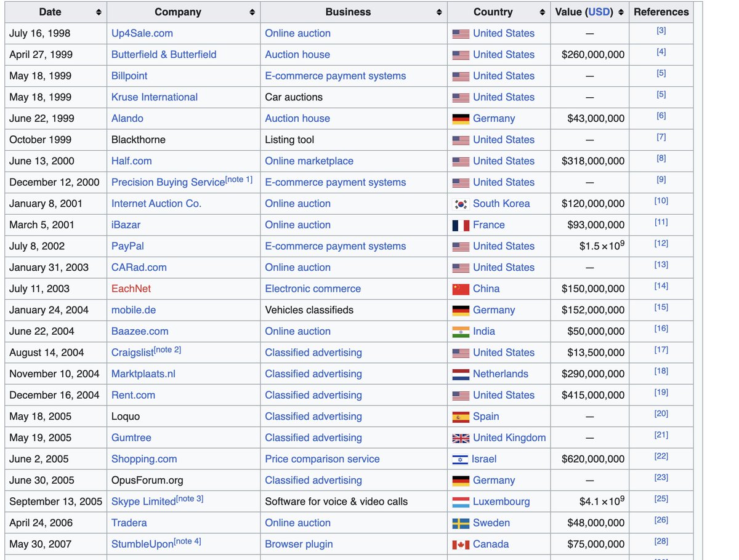This screenshot has height=560, width=739.
Task: Open the Craigslist company link
Action: coord(132,353)
